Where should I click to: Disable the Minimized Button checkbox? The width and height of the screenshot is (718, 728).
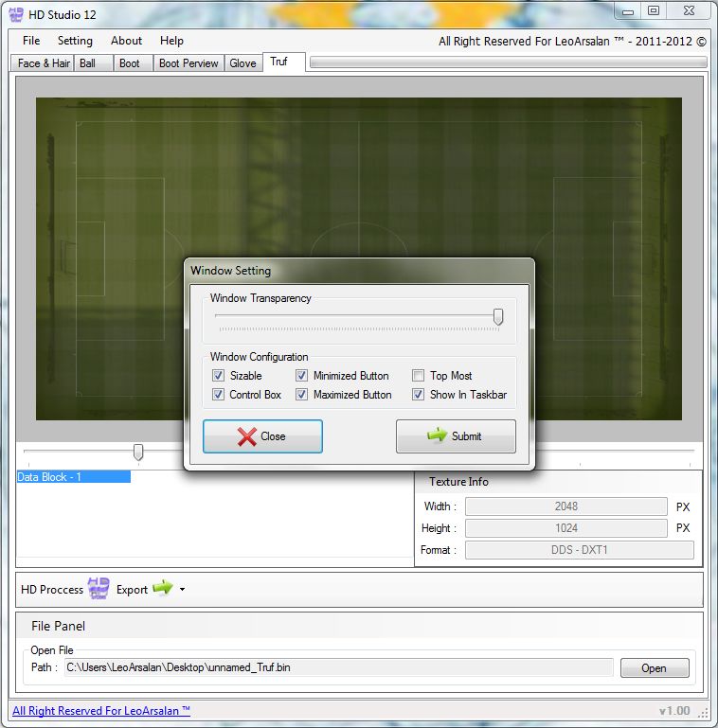click(x=302, y=376)
